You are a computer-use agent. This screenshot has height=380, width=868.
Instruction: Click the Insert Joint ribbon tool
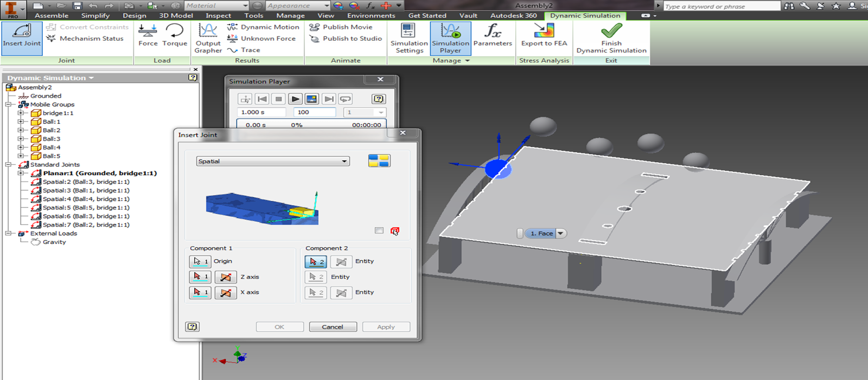point(22,38)
